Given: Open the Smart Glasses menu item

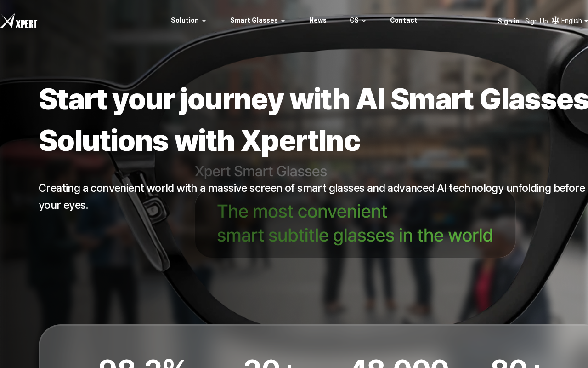Looking at the screenshot, I should point(254,20).
